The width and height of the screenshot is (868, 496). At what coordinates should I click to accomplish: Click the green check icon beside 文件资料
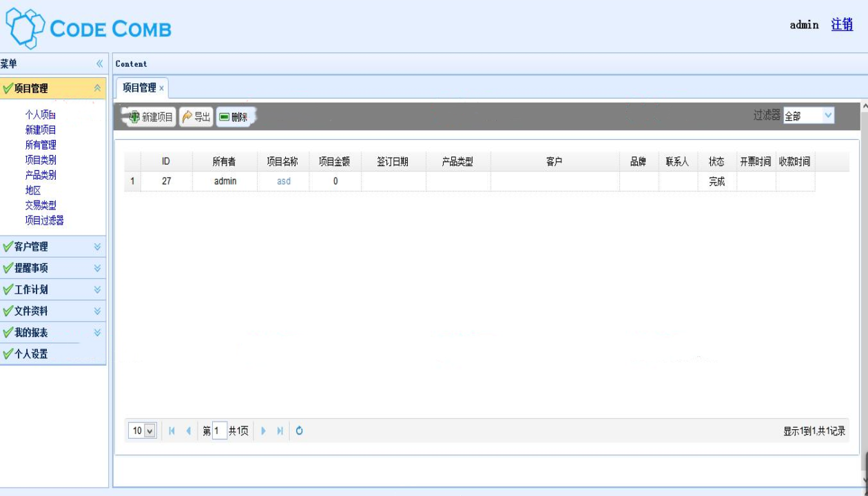(x=8, y=311)
